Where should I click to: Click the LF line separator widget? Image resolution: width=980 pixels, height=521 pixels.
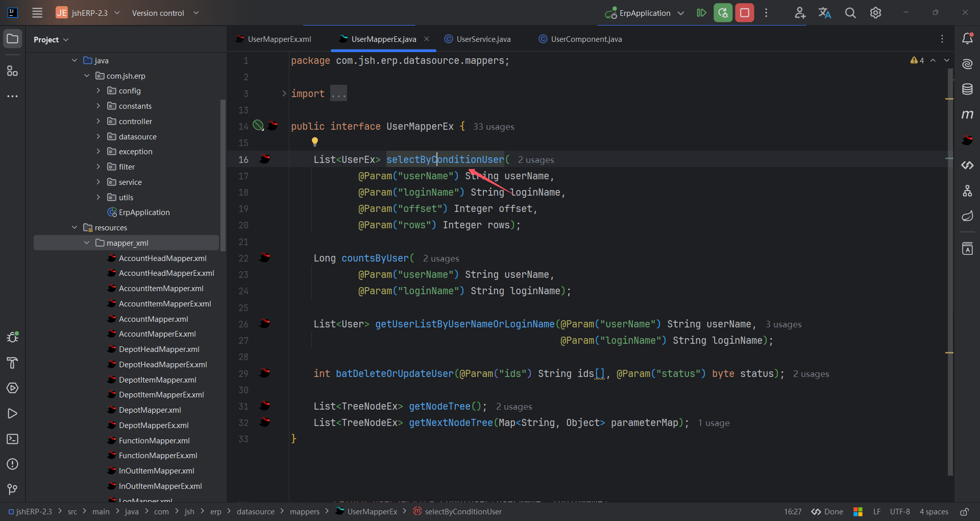pyautogui.click(x=877, y=511)
